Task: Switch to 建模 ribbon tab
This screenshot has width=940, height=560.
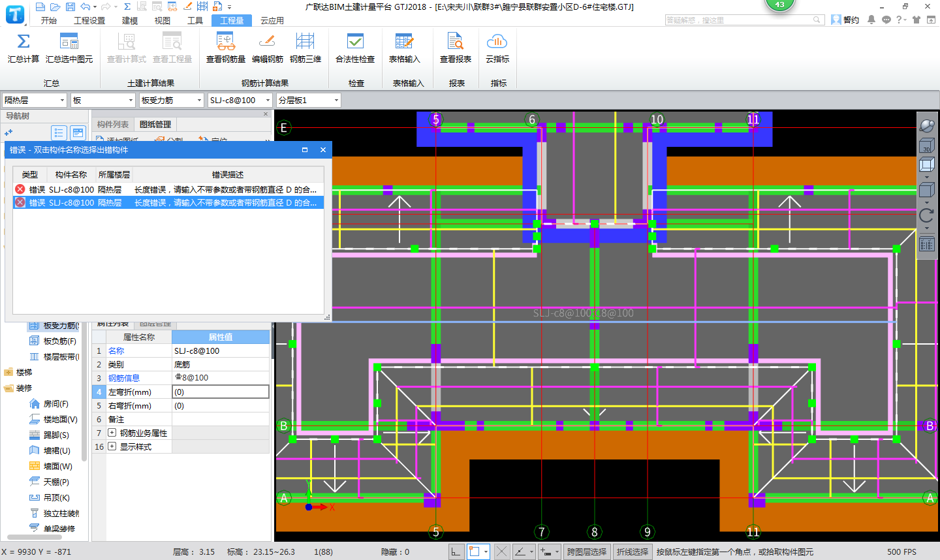Action: 130,20
